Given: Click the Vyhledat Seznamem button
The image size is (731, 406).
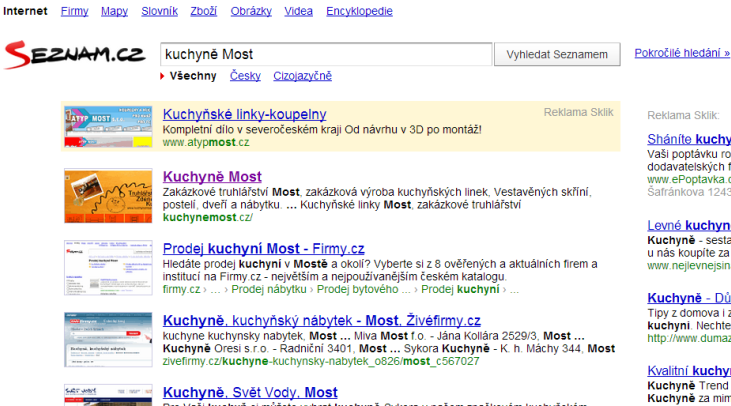Looking at the screenshot, I should (x=557, y=55).
